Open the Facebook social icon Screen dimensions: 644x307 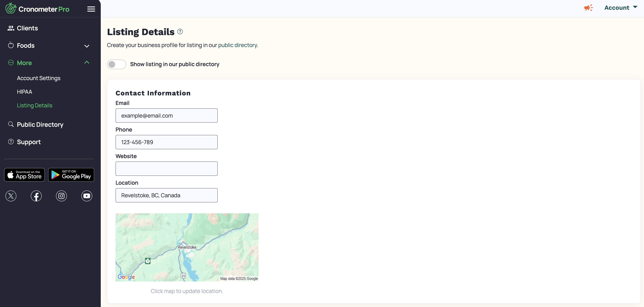click(x=36, y=196)
